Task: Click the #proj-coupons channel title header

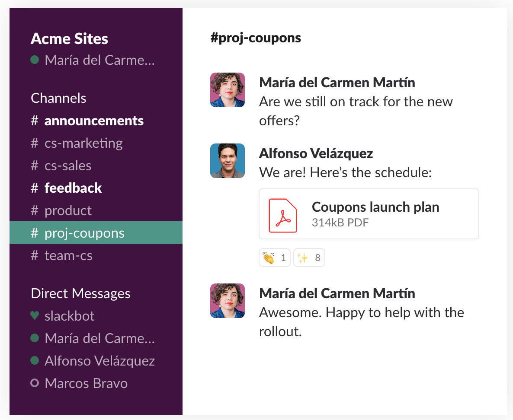Action: pos(256,38)
